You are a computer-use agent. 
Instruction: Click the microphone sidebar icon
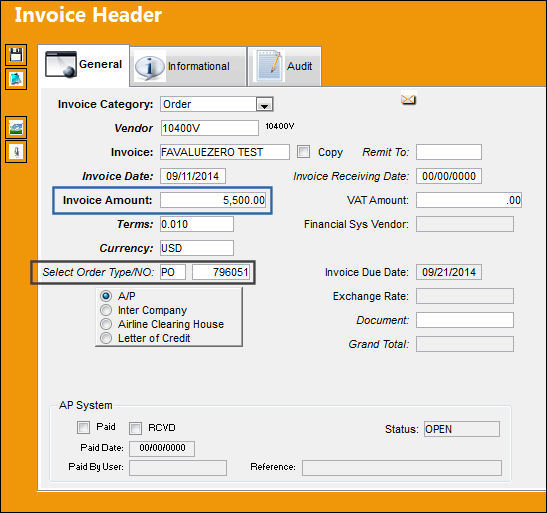click(x=16, y=151)
